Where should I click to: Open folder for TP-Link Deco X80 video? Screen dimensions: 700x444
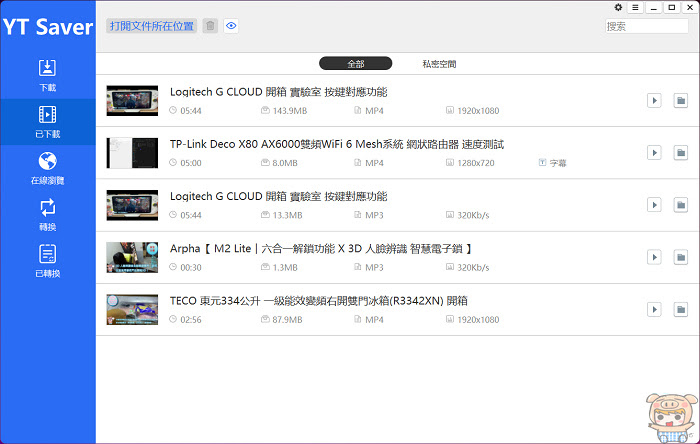pos(680,153)
